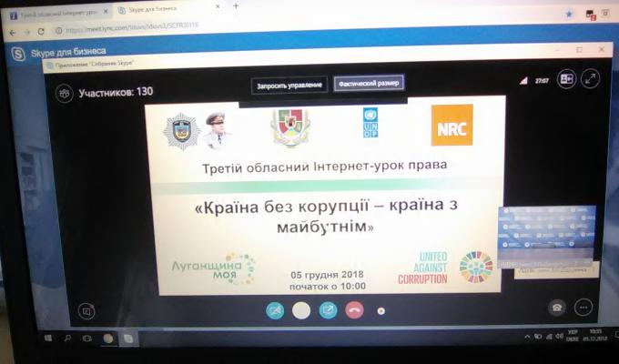Close the Третій обласний Інтернет-урок tab
Image resolution: width=619 pixels, height=364 pixels.
[x=106, y=12]
